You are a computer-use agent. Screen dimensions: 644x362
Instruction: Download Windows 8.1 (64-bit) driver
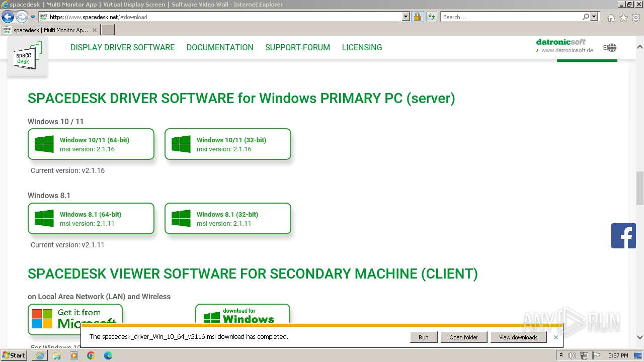click(x=91, y=219)
